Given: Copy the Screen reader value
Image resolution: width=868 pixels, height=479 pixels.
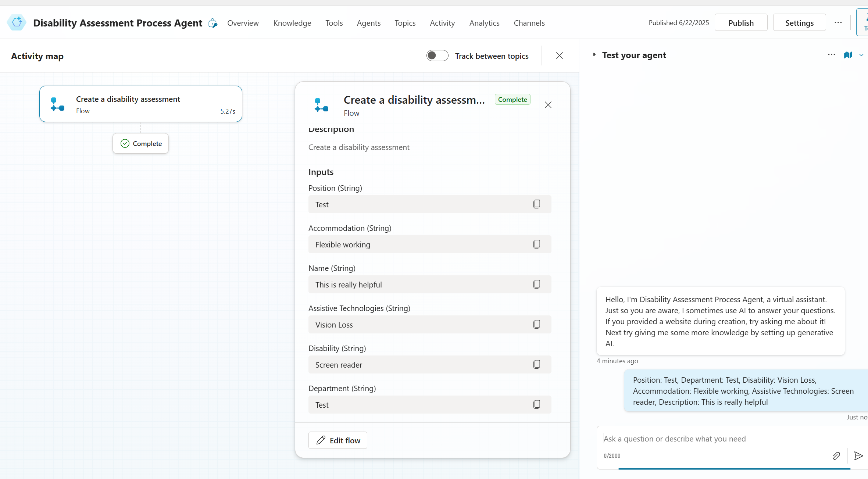Looking at the screenshot, I should [x=536, y=364].
